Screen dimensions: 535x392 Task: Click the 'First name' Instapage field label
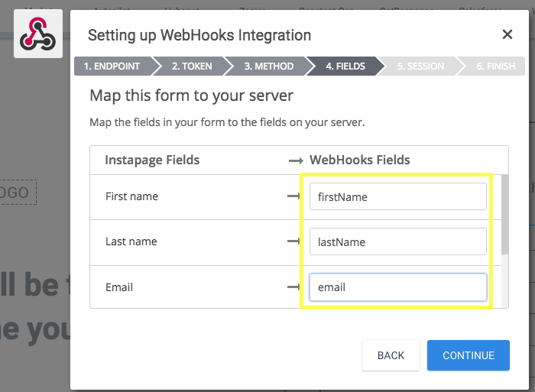pos(131,196)
